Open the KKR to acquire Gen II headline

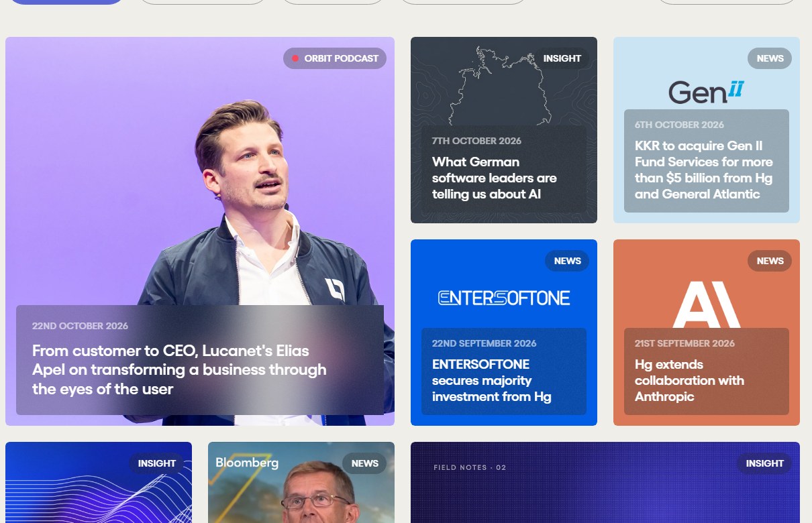704,170
